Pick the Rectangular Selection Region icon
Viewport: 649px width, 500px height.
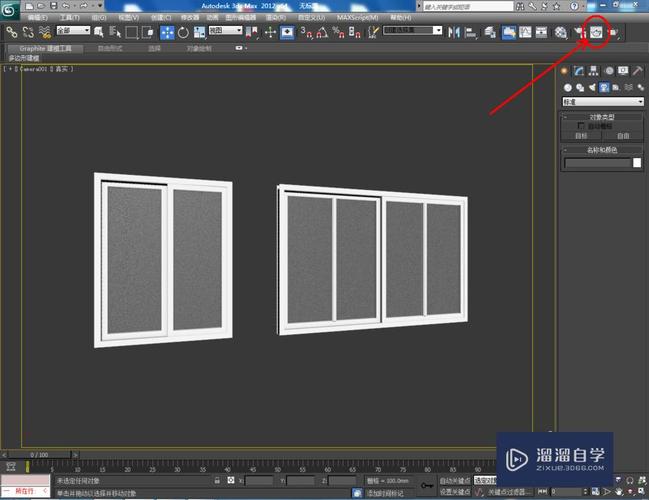click(x=131, y=32)
